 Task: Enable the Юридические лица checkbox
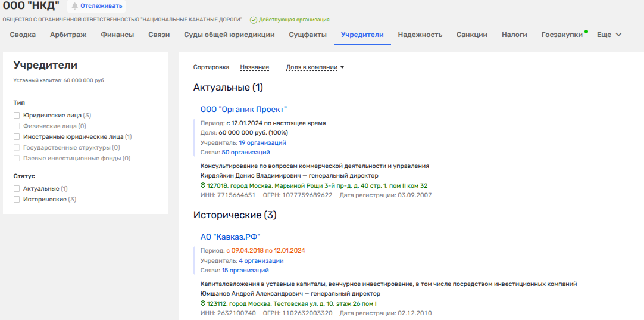[17, 115]
